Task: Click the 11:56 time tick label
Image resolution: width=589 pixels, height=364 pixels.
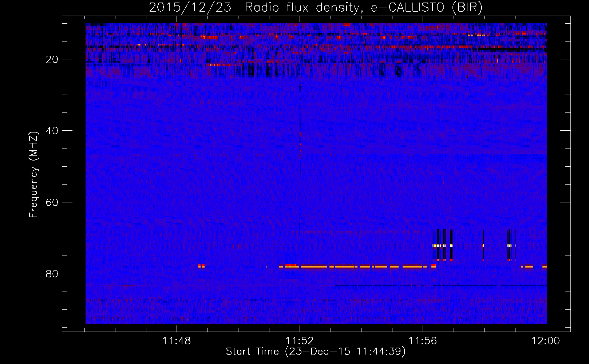Action: pos(423,341)
